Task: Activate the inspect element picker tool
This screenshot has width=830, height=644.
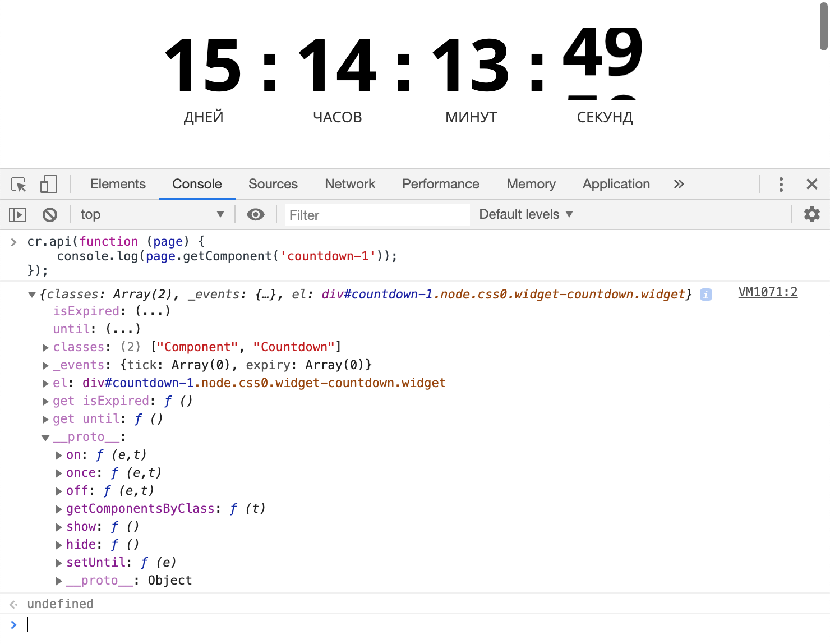Action: point(19,184)
